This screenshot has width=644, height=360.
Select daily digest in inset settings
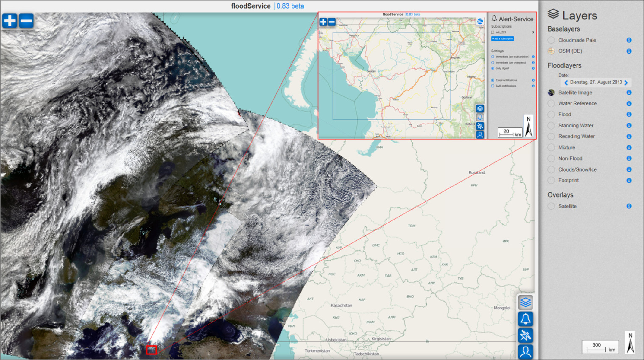(x=493, y=68)
